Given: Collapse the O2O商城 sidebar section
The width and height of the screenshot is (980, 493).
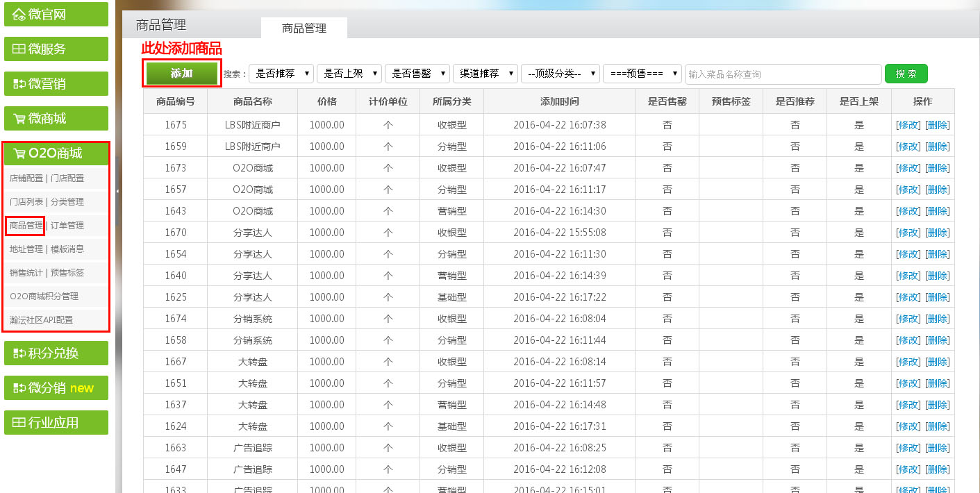Looking at the screenshot, I should 56,153.
